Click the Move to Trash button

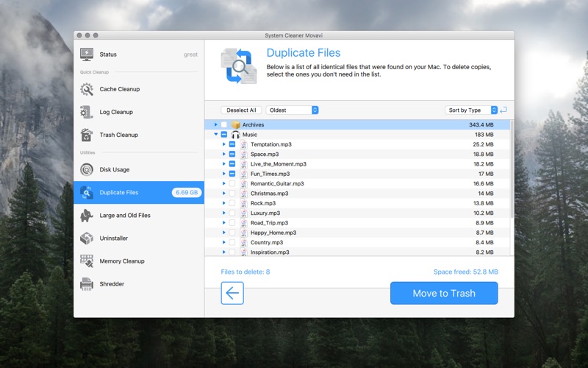444,293
